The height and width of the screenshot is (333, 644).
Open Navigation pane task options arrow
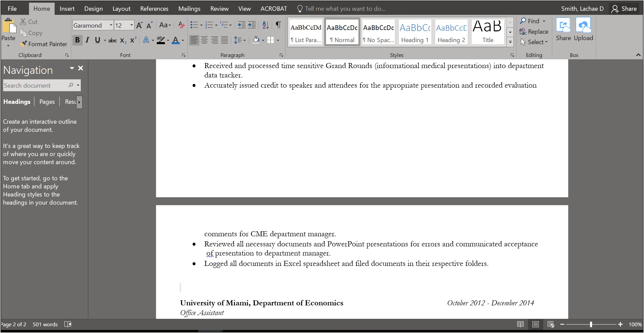pyautogui.click(x=71, y=68)
